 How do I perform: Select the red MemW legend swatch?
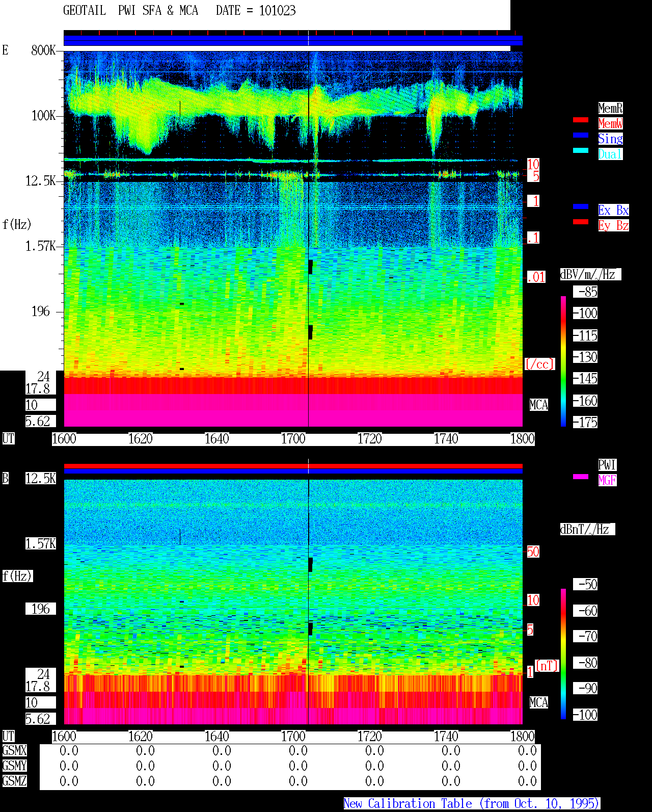tap(581, 120)
